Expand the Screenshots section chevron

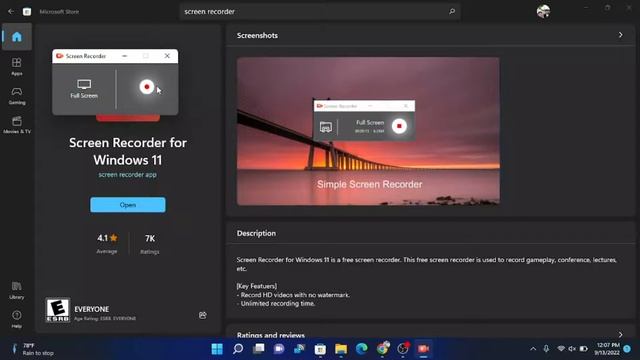coord(620,35)
